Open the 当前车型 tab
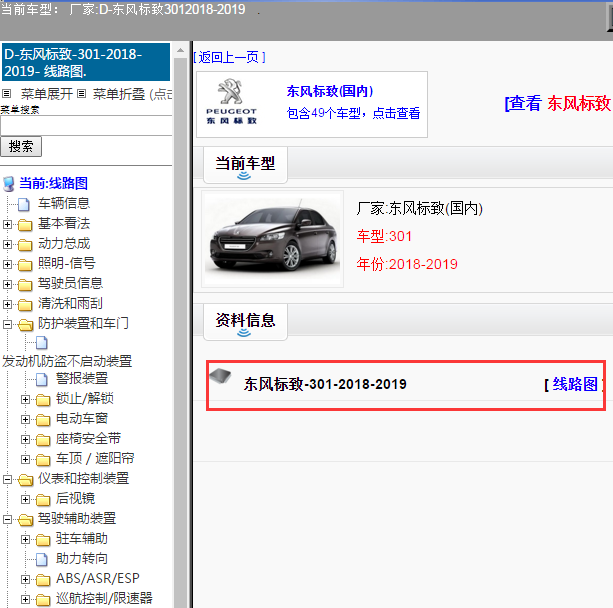This screenshot has width=613, height=608. pyautogui.click(x=245, y=165)
